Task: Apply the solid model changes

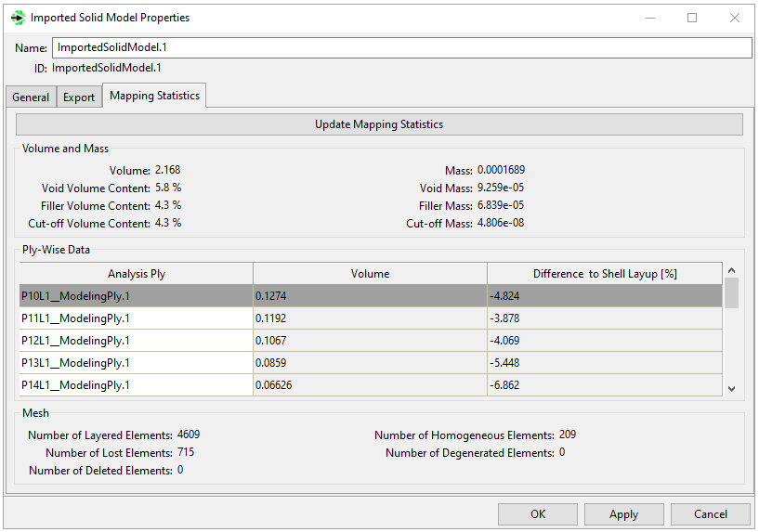Action: tap(623, 514)
